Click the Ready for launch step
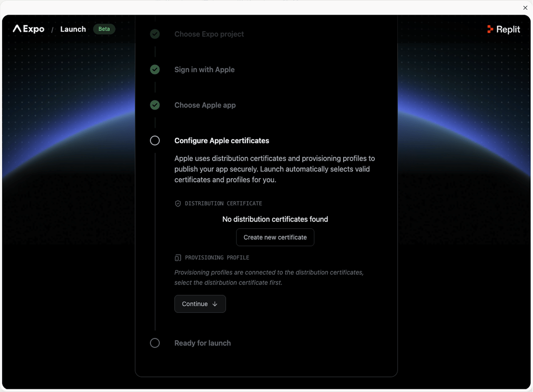This screenshot has height=392, width=533. [x=203, y=343]
